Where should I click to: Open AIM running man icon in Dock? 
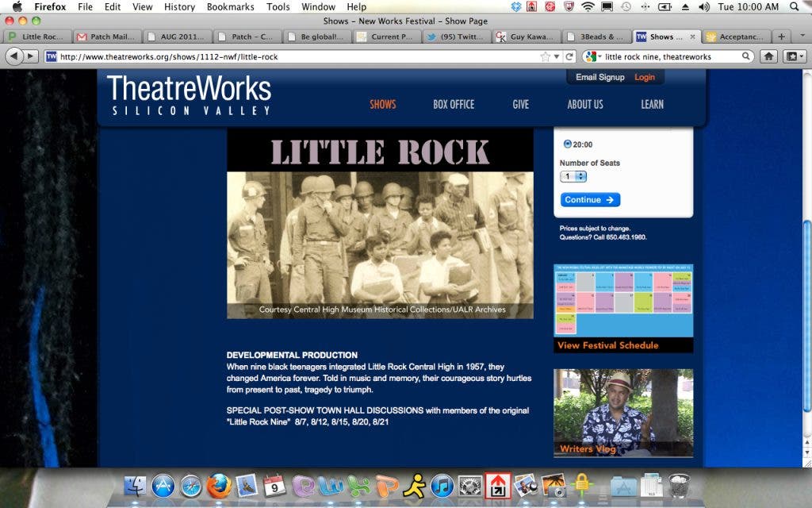414,487
